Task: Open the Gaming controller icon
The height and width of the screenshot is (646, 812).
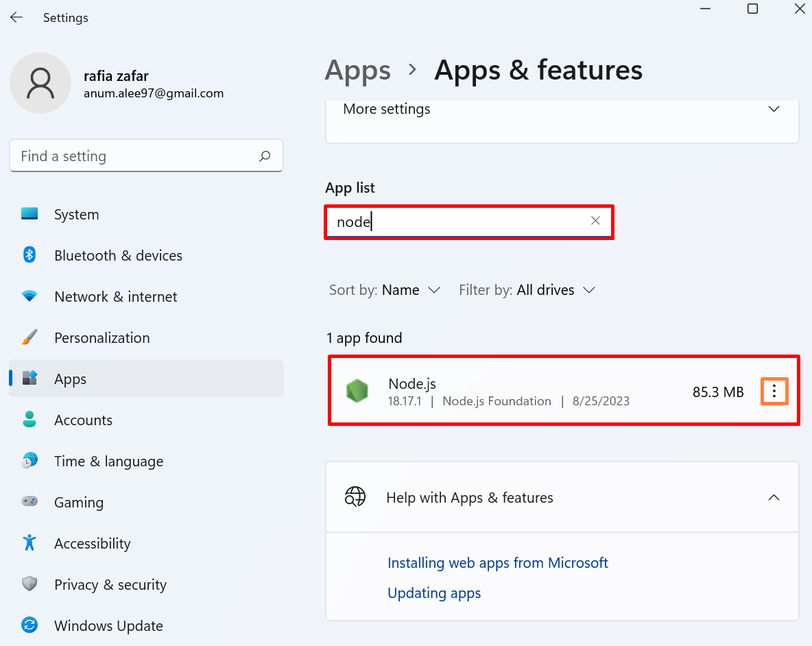Action: pos(29,501)
